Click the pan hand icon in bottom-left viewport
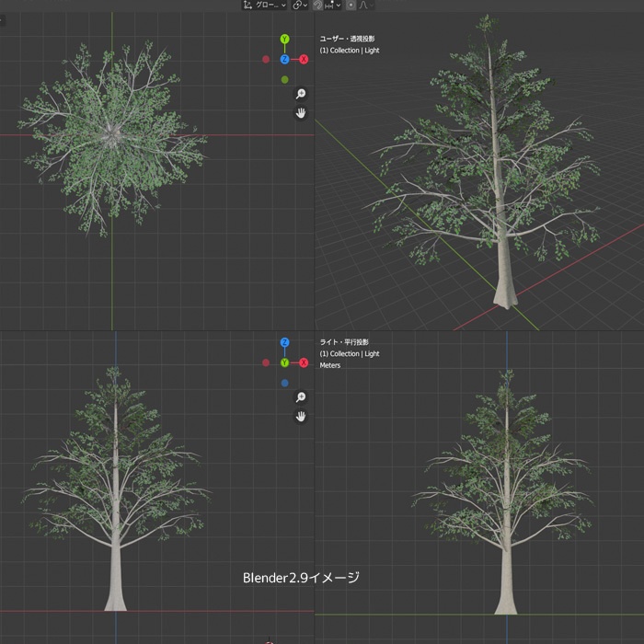This screenshot has height=644, width=644. pyautogui.click(x=301, y=416)
